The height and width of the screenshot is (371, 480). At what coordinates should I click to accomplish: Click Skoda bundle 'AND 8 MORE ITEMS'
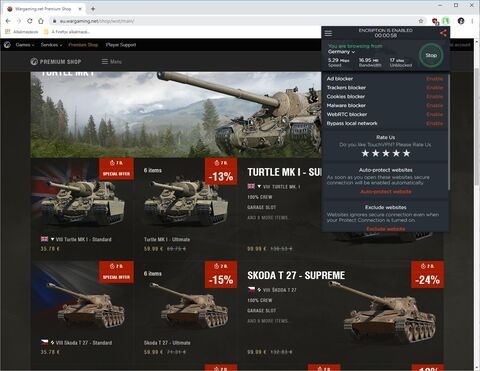[x=268, y=321]
